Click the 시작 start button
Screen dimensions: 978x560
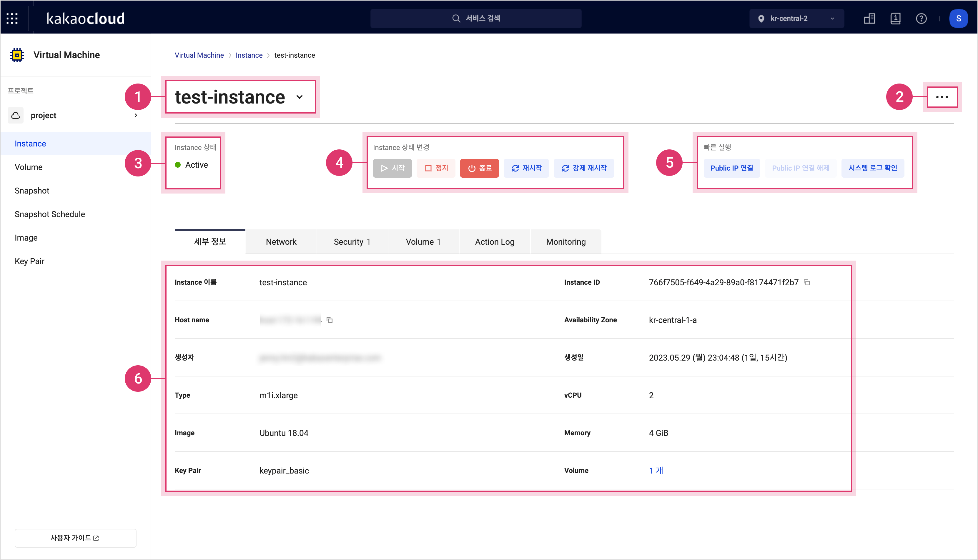coord(392,168)
